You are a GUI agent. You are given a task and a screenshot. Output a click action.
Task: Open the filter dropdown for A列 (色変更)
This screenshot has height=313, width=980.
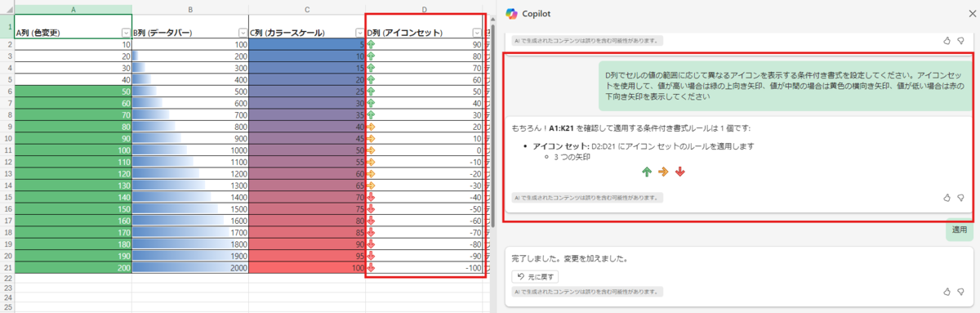pyautogui.click(x=126, y=33)
